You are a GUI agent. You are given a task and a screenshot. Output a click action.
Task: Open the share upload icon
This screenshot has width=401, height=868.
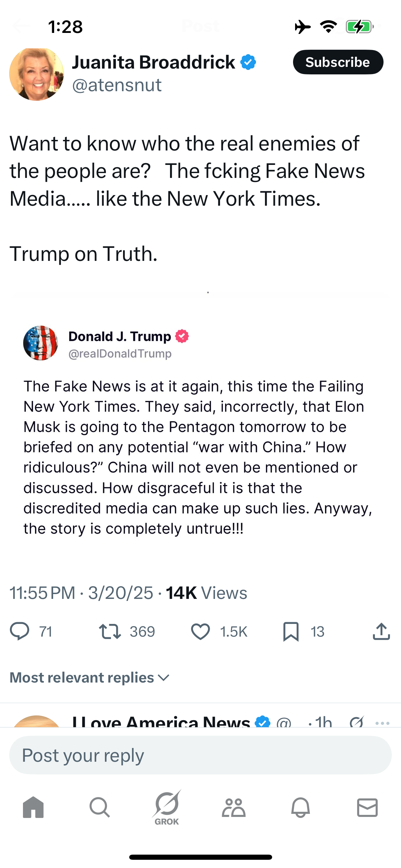coord(381,631)
